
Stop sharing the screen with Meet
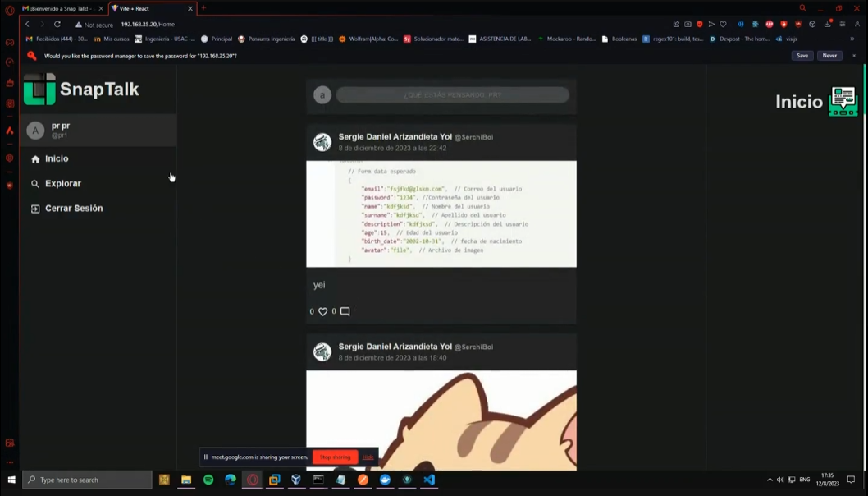pyautogui.click(x=335, y=457)
